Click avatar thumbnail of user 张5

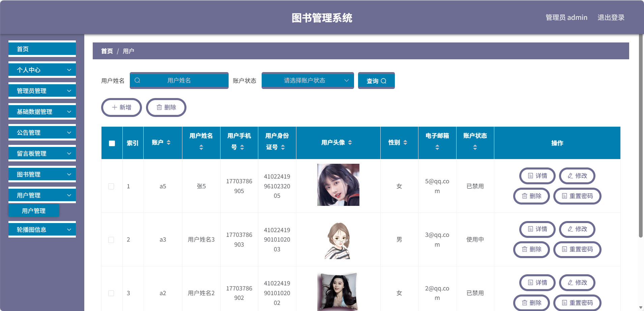(x=338, y=185)
